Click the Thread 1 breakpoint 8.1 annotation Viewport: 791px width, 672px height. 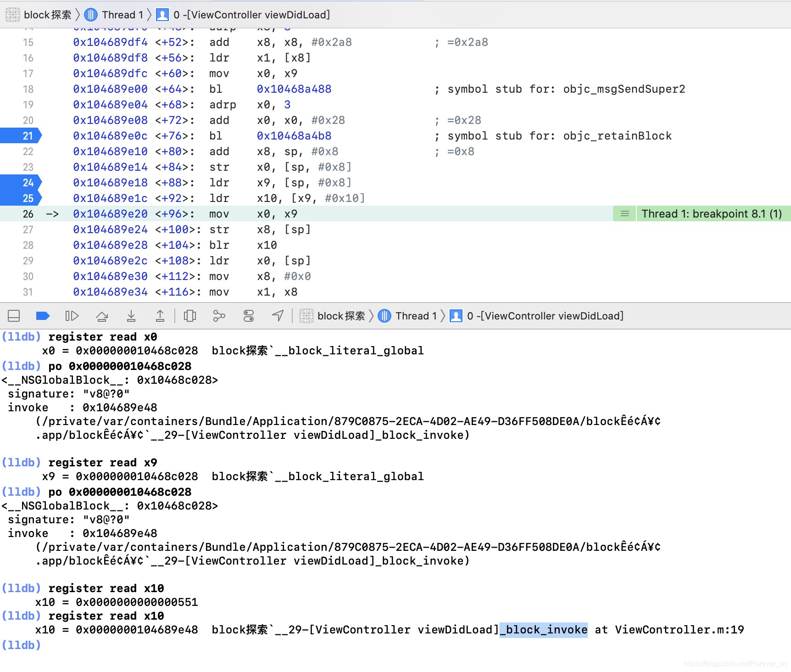pyautogui.click(x=712, y=214)
